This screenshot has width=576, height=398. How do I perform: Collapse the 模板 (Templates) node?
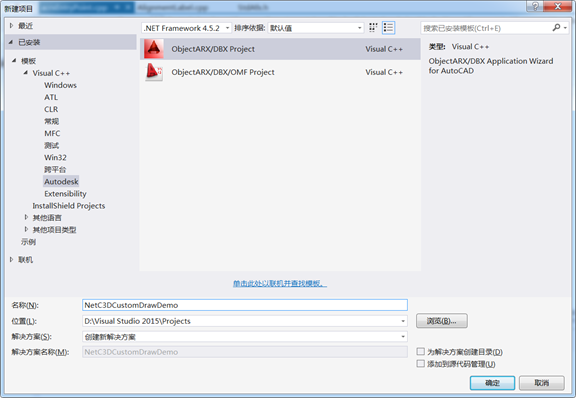click(14, 61)
